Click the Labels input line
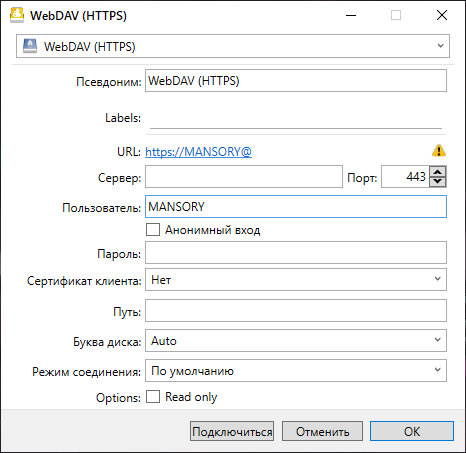 tap(296, 118)
